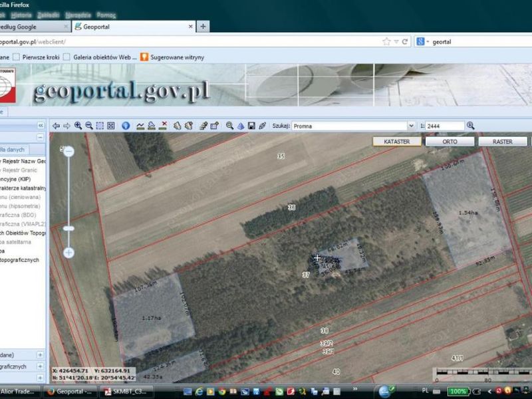Click the map zoom slider handle
532x399 pixels.
69,229
